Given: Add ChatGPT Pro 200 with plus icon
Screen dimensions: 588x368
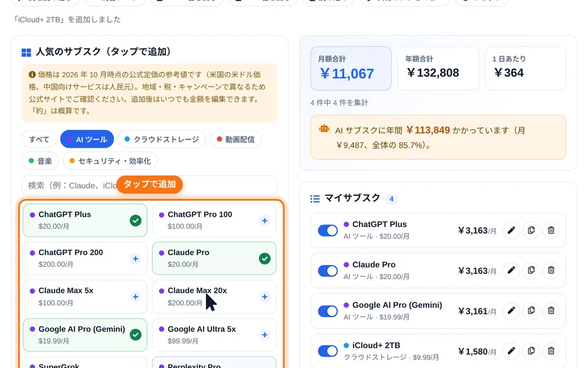Looking at the screenshot, I should (135, 259).
